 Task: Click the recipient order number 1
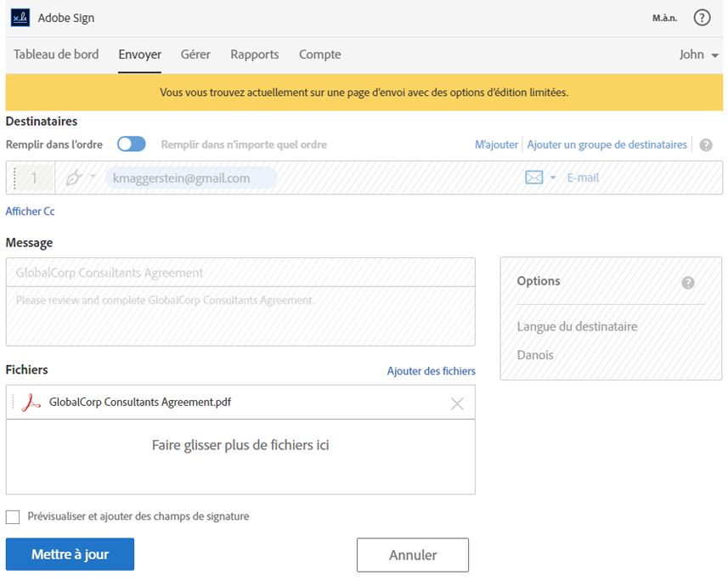33,177
